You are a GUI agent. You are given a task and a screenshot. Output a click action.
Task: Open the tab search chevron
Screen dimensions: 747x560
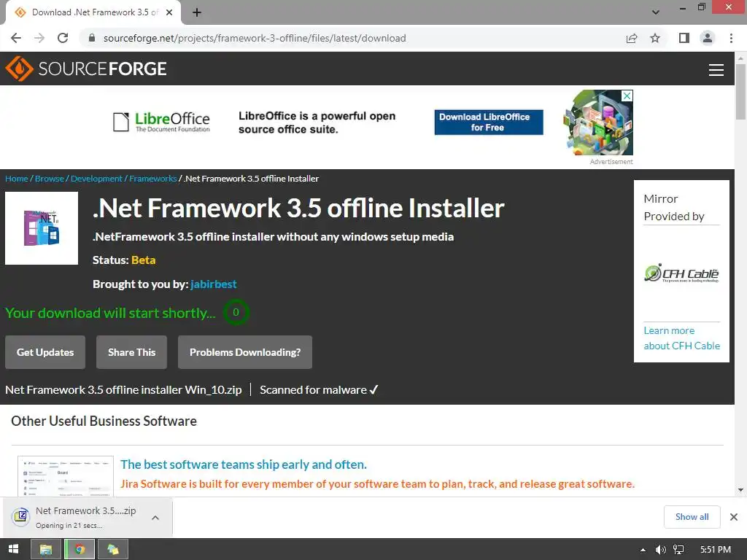[656, 12]
